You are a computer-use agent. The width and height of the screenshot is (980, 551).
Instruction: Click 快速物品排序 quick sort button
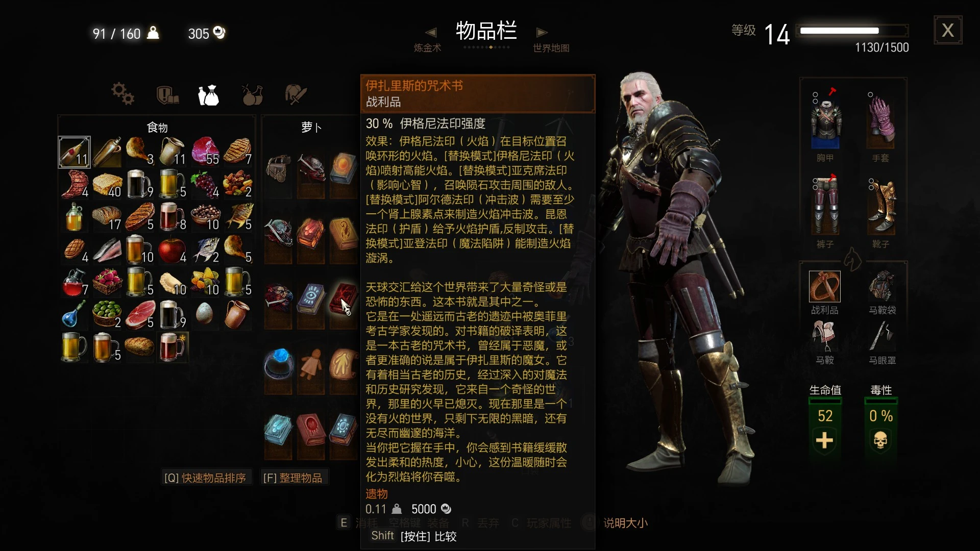tap(205, 478)
